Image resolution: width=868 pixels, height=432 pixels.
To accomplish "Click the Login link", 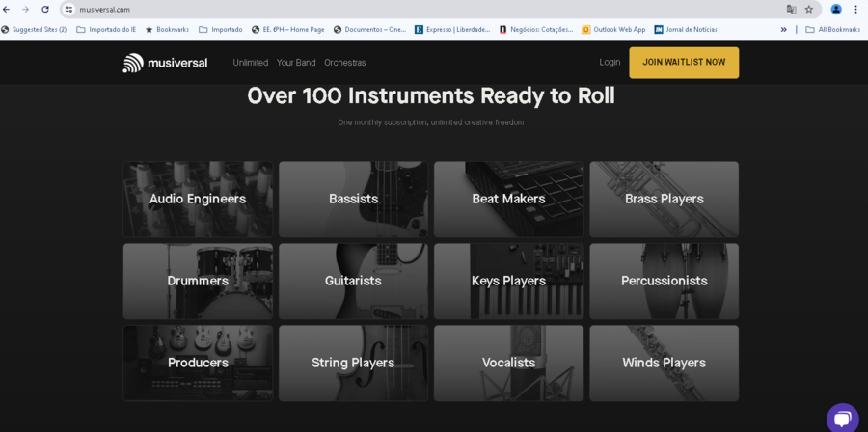I will (610, 63).
